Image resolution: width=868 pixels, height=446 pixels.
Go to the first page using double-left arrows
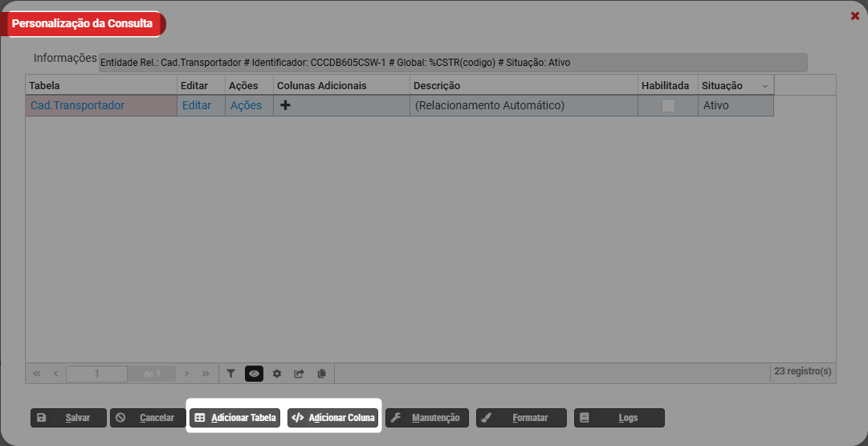point(37,374)
